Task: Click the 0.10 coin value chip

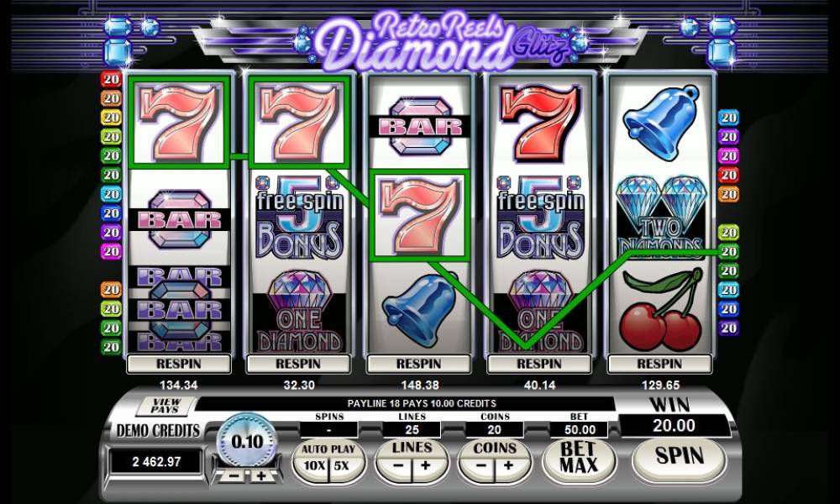Action: [247, 441]
